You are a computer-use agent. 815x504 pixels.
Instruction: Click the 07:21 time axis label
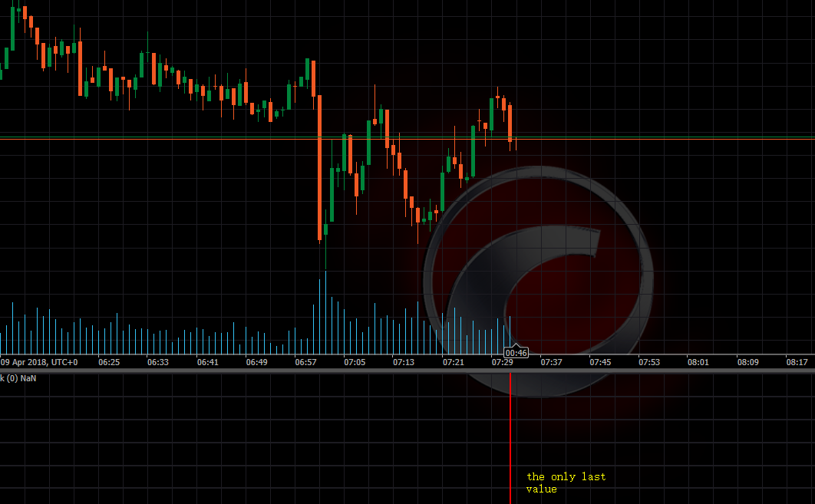[x=453, y=362]
